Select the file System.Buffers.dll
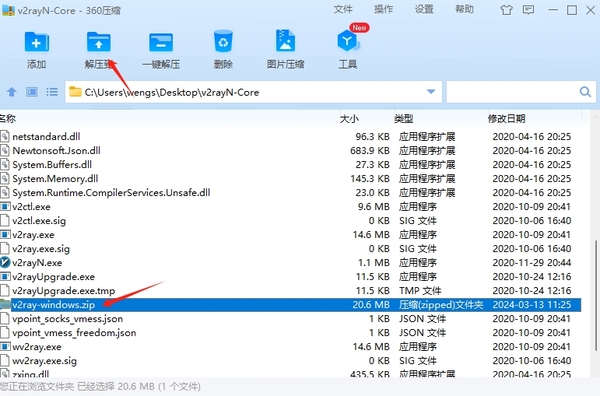This screenshot has width=600, height=396. [52, 165]
